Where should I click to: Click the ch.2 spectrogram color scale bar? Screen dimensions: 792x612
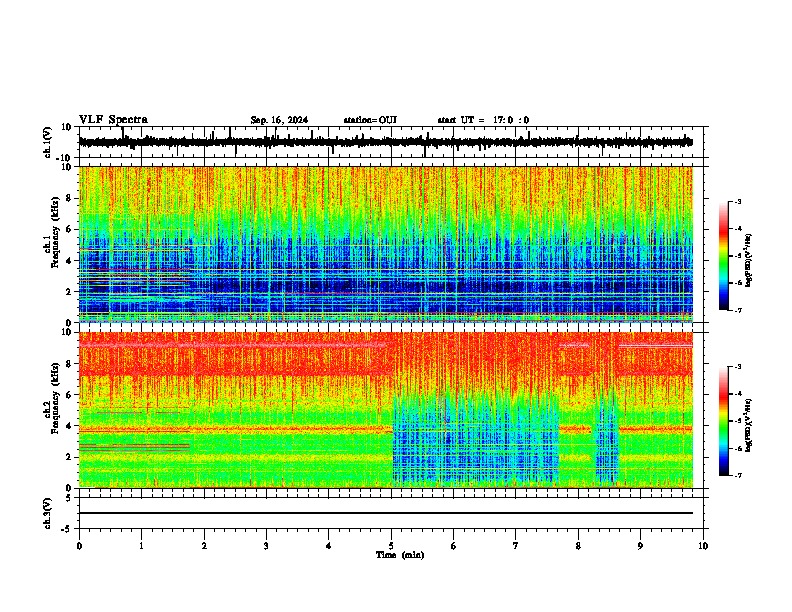tap(724, 421)
